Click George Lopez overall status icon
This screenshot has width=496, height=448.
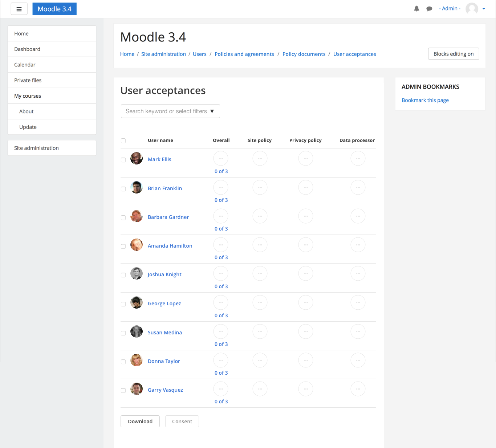(221, 302)
